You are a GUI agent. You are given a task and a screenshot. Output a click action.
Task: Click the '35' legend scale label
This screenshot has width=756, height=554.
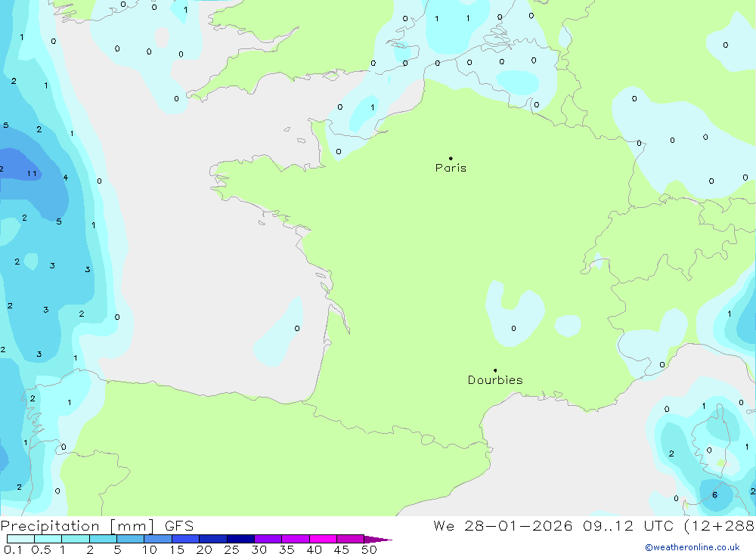[x=287, y=549]
